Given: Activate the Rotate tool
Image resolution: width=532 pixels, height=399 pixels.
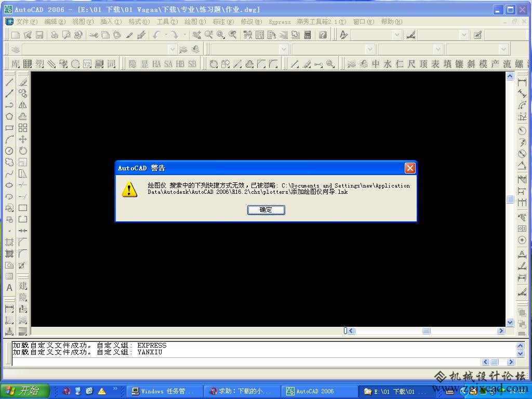Looking at the screenshot, I should coord(23,151).
